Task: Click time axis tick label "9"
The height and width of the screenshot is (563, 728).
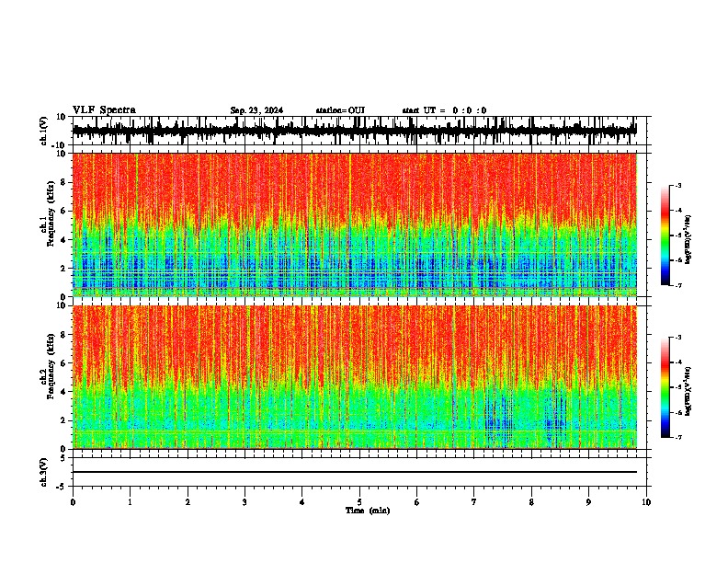Action: pyautogui.click(x=589, y=502)
